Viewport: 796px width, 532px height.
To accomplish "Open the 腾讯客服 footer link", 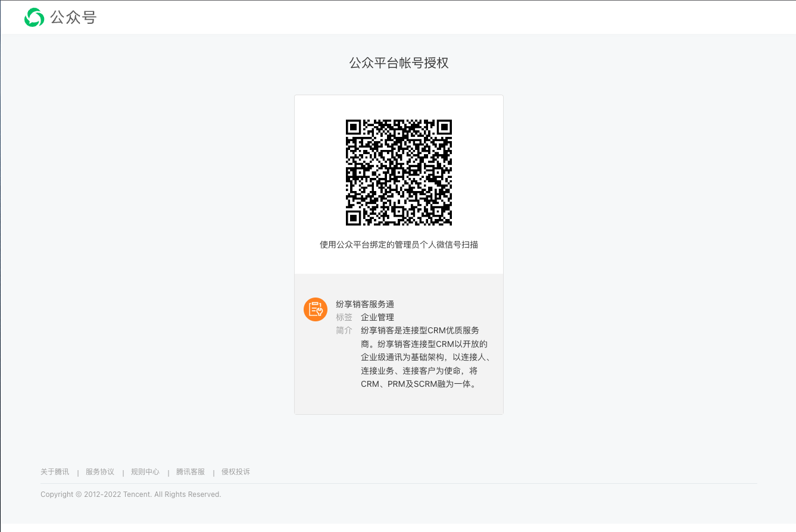I will (x=191, y=472).
